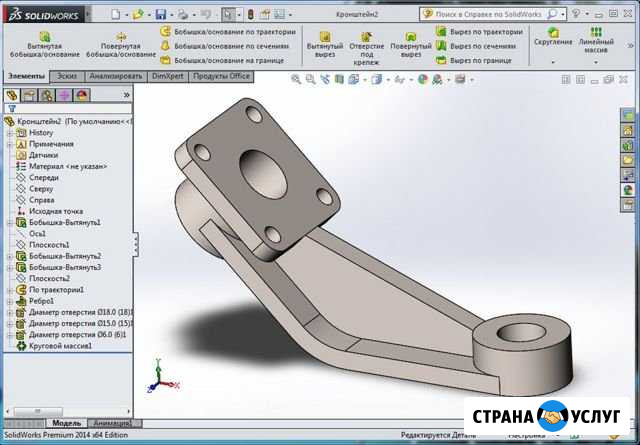Screen dimensions: 640x445
Task: Expand the Ребро1 feature
Action: tap(10, 301)
